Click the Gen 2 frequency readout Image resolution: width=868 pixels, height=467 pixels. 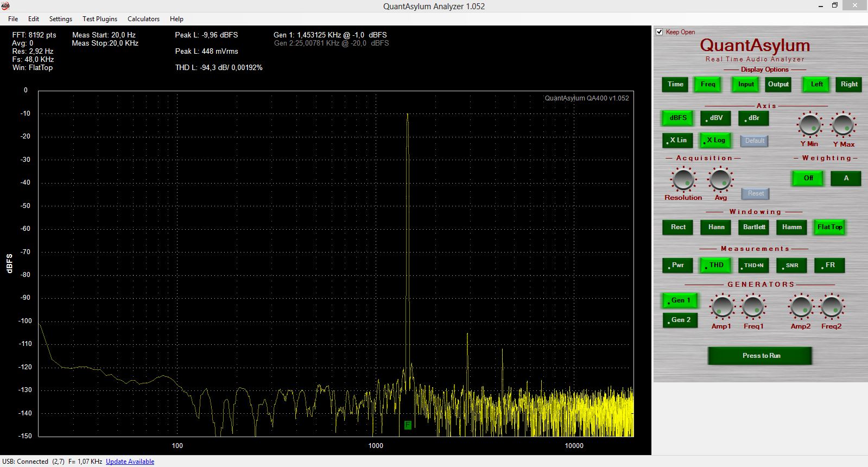point(331,43)
